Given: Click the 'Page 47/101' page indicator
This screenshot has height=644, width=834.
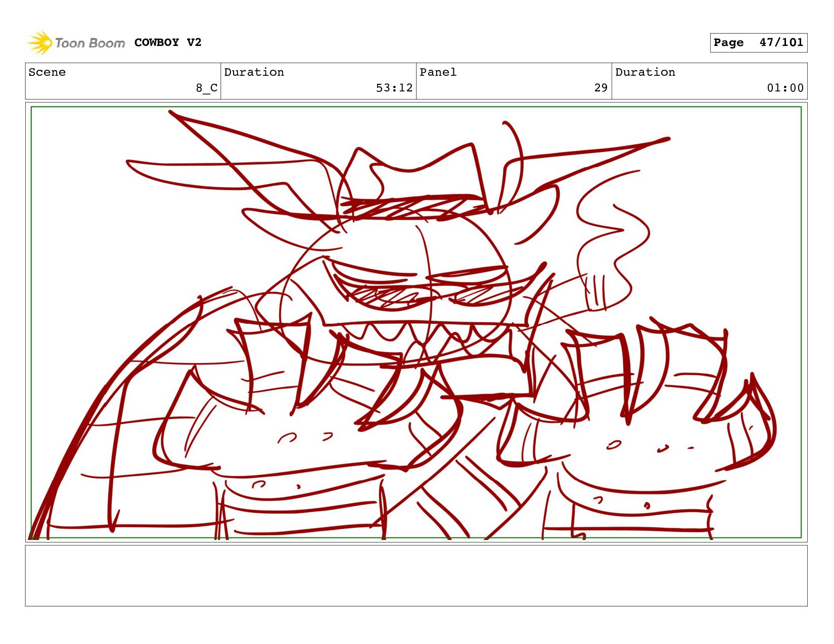Looking at the screenshot, I should pyautogui.click(x=758, y=42).
